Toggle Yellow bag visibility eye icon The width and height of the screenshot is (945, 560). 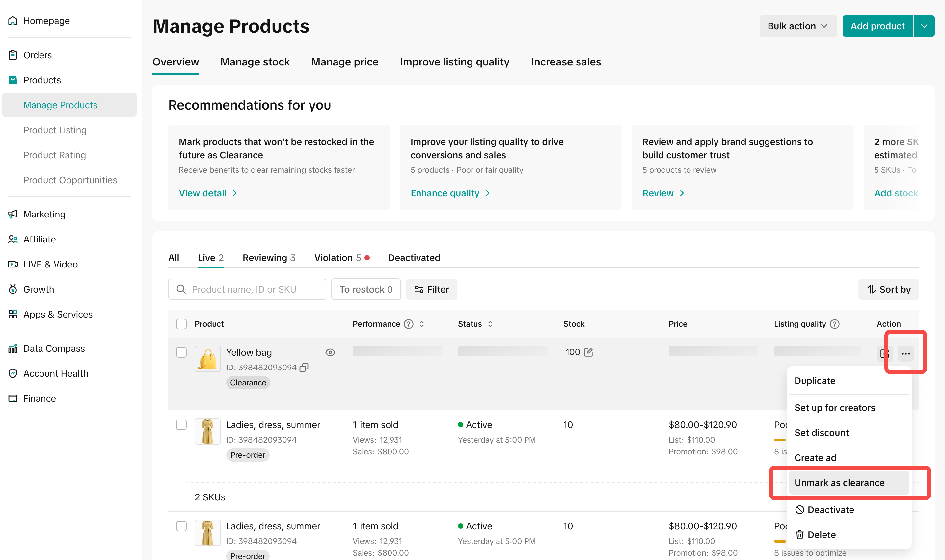coord(330,352)
